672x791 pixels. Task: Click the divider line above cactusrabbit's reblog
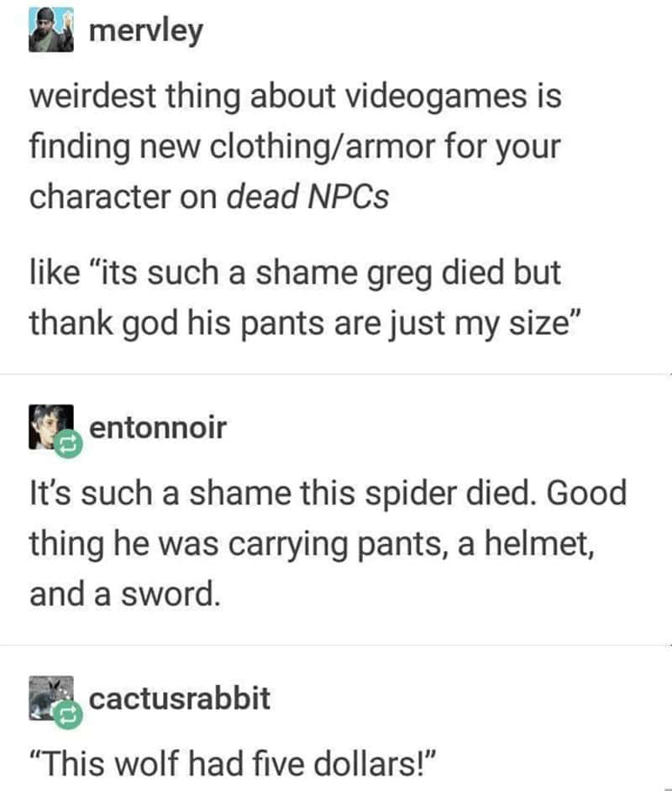336,645
